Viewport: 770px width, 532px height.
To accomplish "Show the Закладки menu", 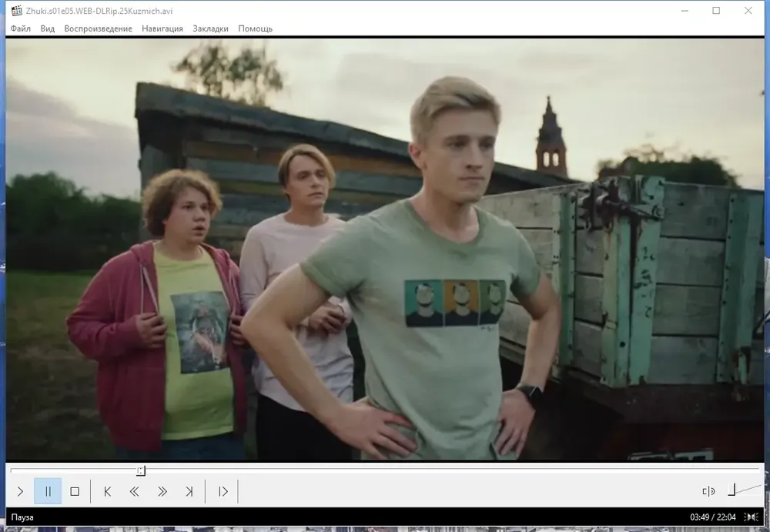I will (x=211, y=28).
